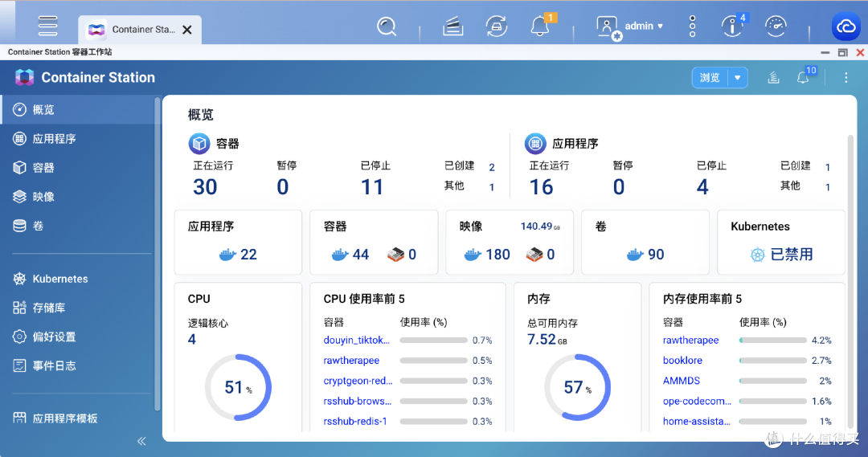
Task: Click running containers count 30
Action: pyautogui.click(x=205, y=187)
